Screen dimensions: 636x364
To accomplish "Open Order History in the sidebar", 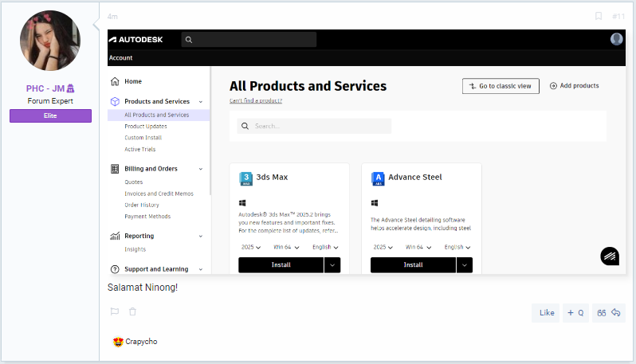I will pos(142,205).
